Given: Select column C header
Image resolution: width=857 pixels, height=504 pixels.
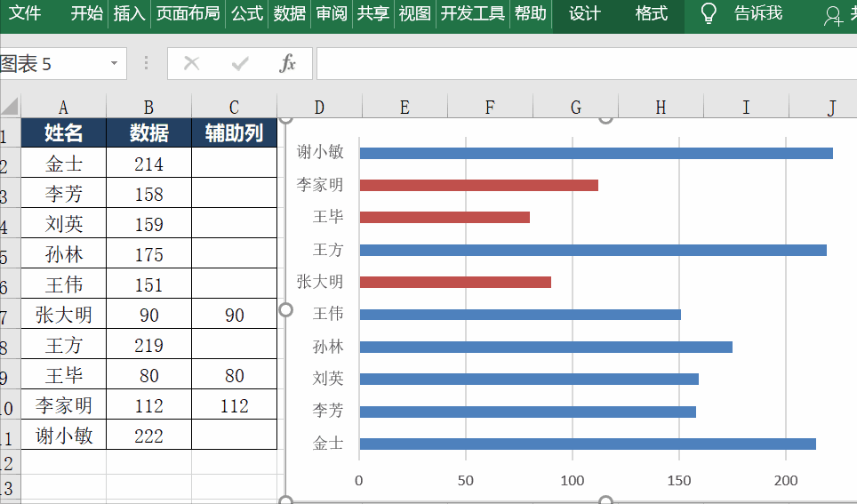Looking at the screenshot, I should (x=234, y=108).
